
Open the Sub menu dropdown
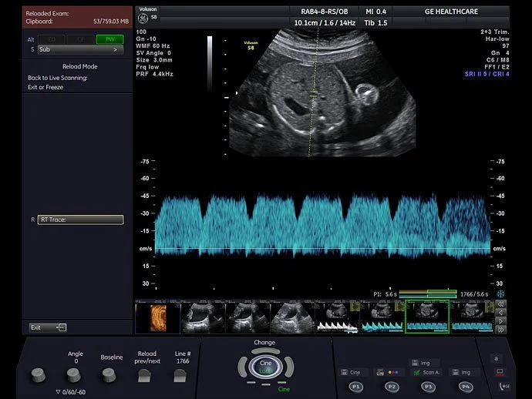(80, 49)
